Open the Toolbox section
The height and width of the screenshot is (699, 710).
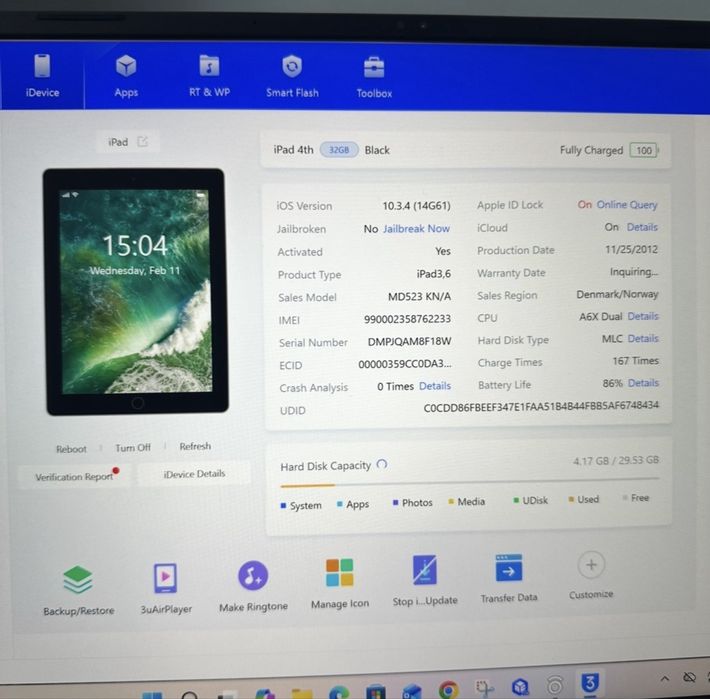374,77
